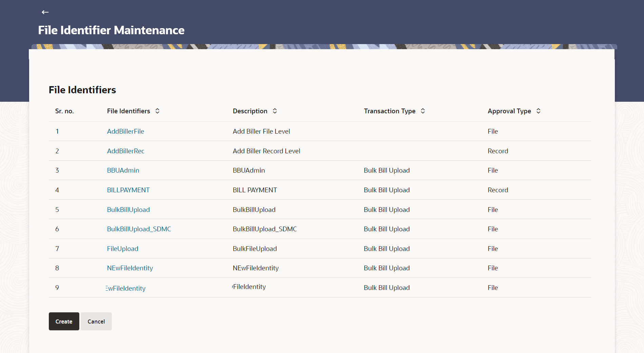Click the File Identifier Maintenance page title
Image resolution: width=644 pixels, height=353 pixels.
click(111, 30)
